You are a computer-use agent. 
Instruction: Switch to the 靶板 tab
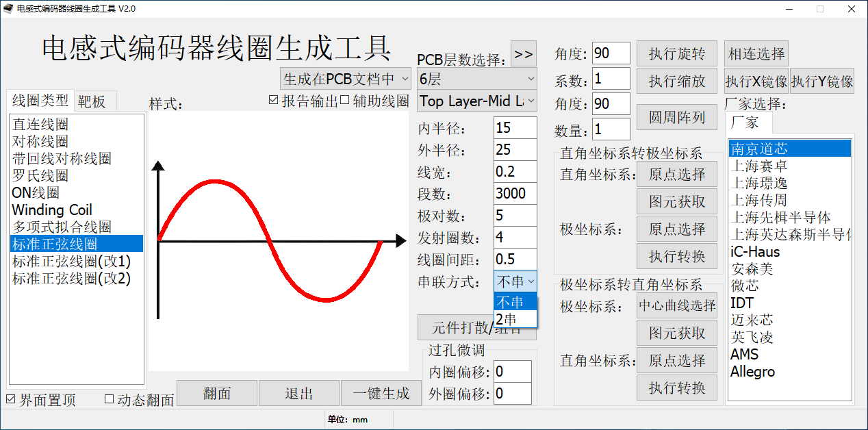pos(94,101)
